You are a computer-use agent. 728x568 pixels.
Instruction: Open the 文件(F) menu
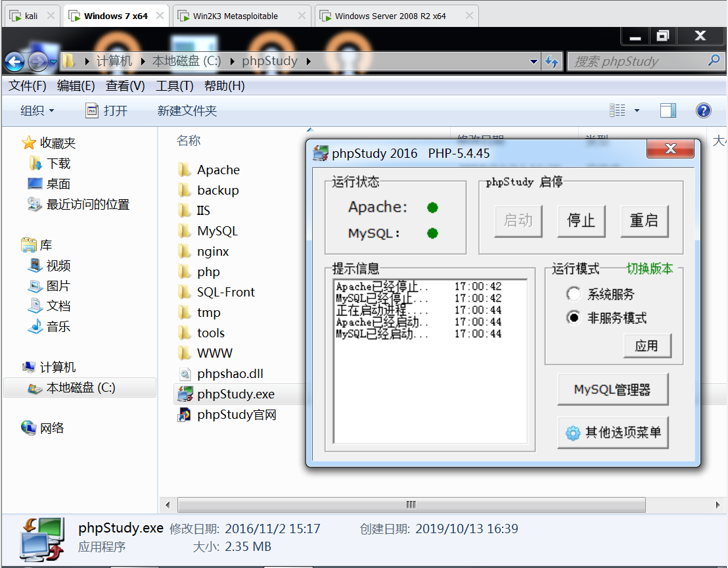tap(28, 86)
